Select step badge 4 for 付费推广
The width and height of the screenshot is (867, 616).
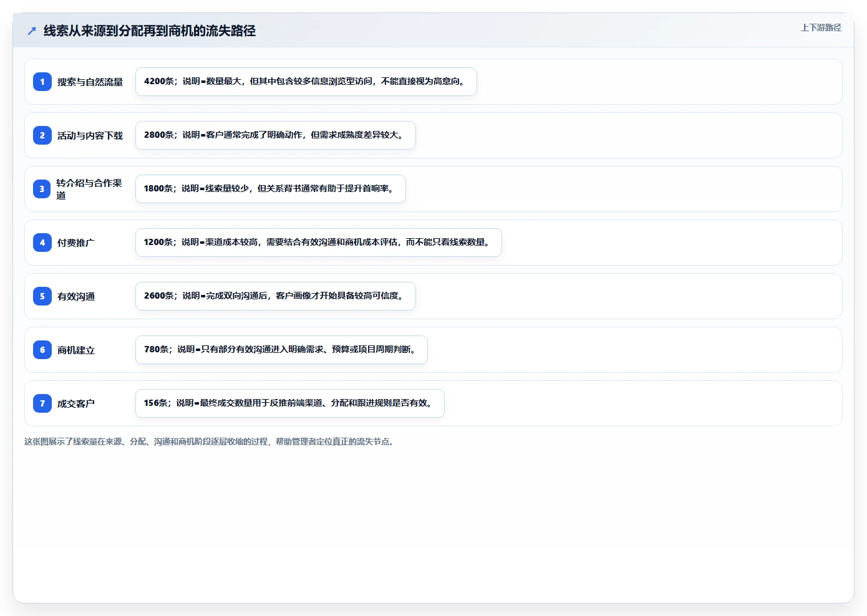click(42, 243)
